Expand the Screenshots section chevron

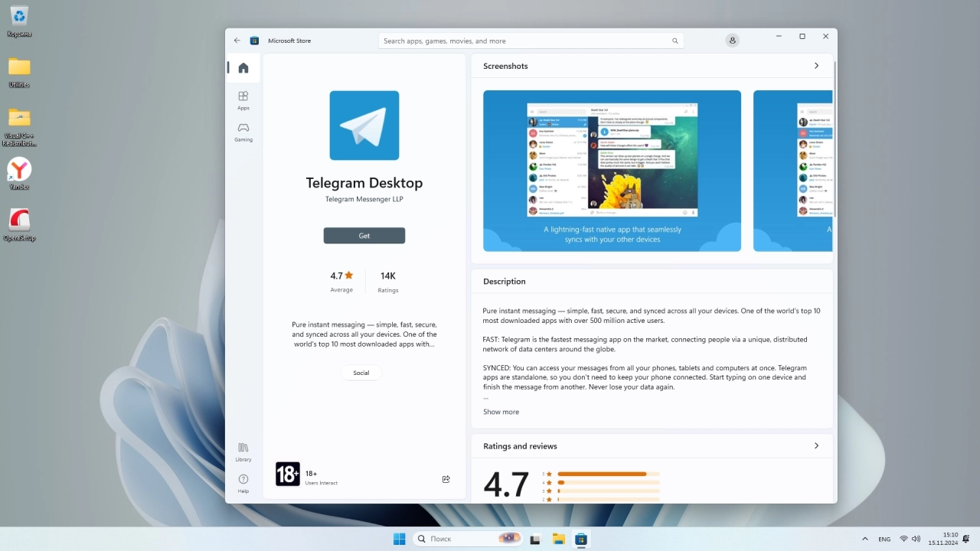click(816, 66)
